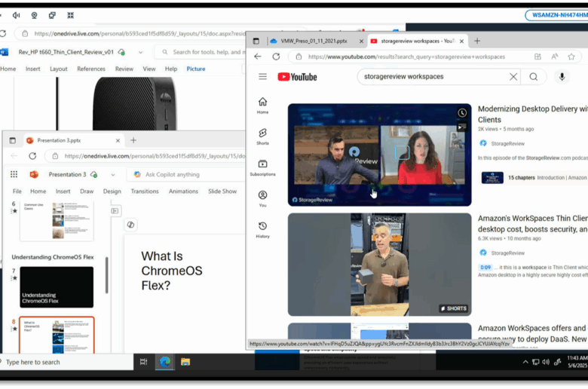Click the audio icon in top session toolbar
Screen dimensions: 588x389
16,15
